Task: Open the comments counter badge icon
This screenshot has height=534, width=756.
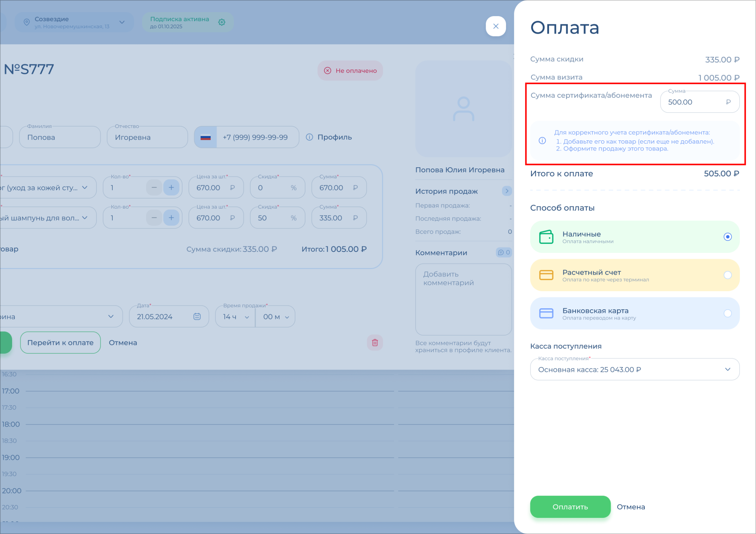Action: pyautogui.click(x=504, y=253)
